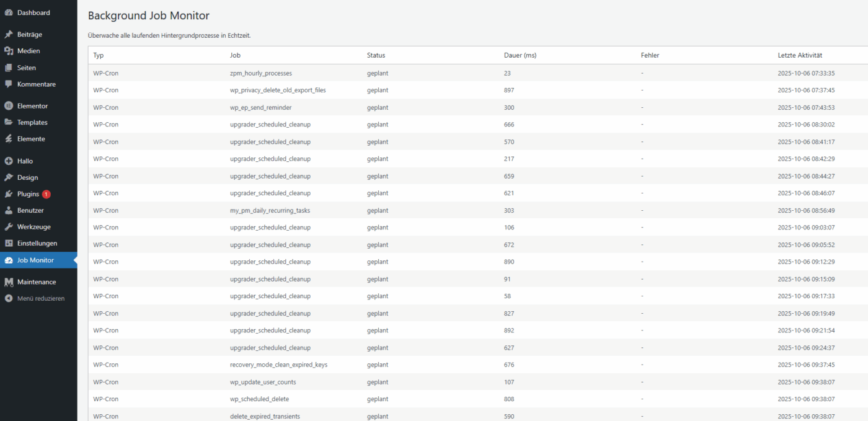Open the Benutzer menu item
868x421 pixels.
coord(30,210)
